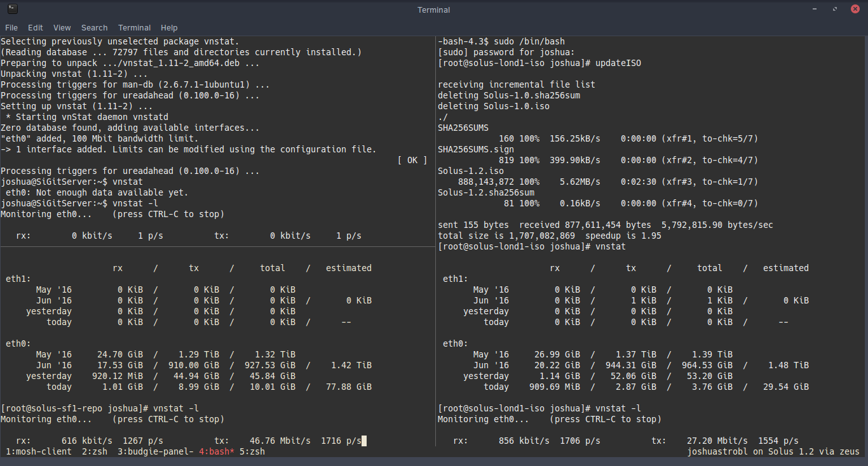Click '[sudo] password for joshua:' line
The image size is (868, 466).
pos(506,52)
